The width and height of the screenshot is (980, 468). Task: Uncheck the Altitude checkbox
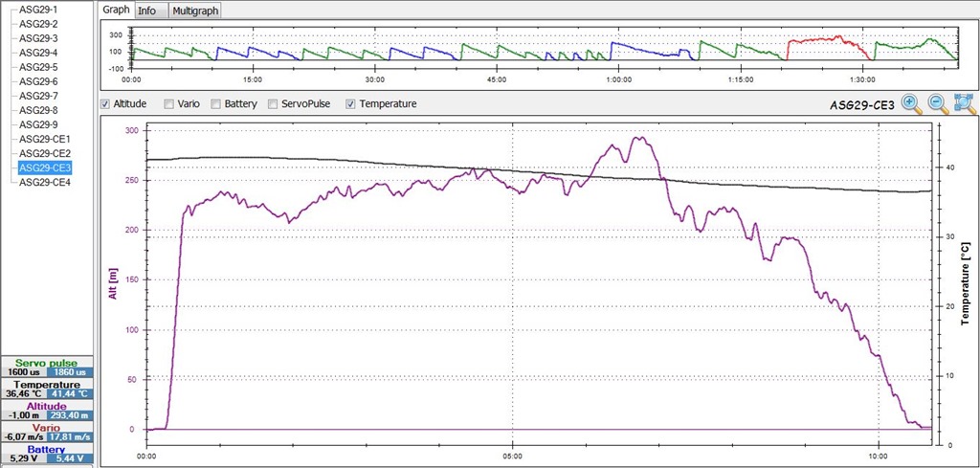[x=106, y=103]
